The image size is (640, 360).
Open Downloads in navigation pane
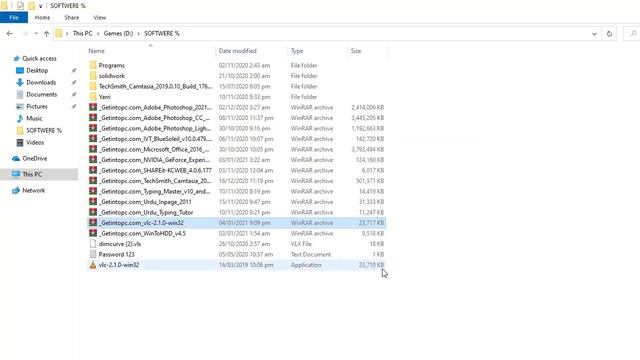[x=41, y=82]
